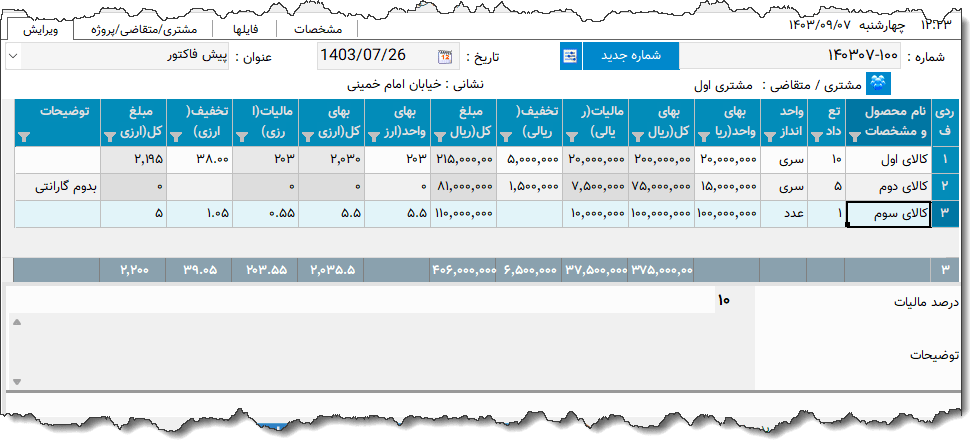Filter the بهای واحد (ریالی) column

coord(704,136)
